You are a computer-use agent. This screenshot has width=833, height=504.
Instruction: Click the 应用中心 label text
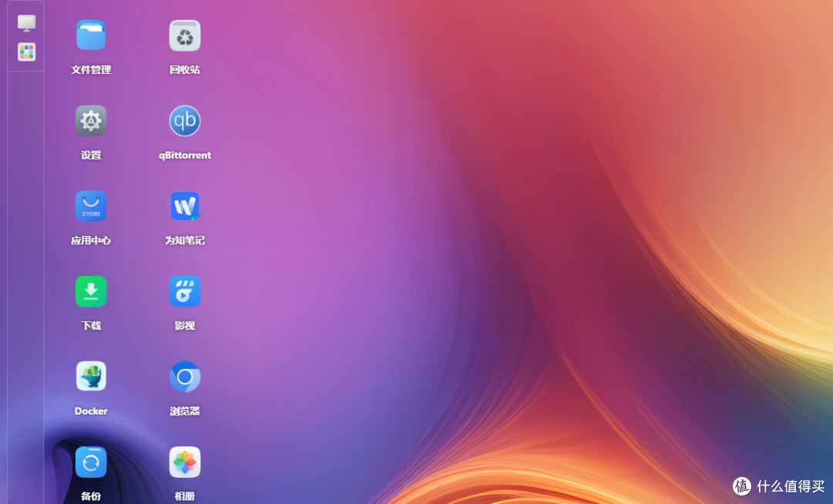[91, 240]
